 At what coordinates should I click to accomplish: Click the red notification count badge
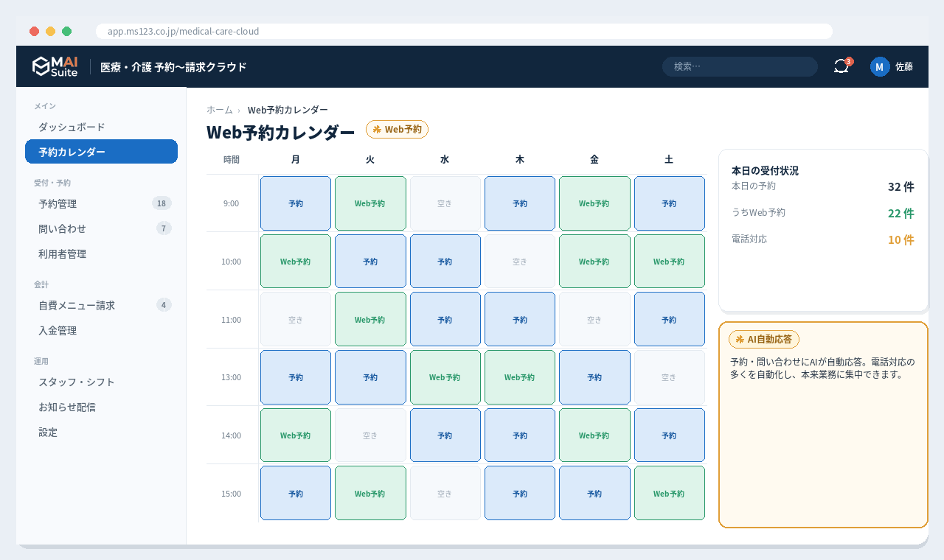coord(849,61)
